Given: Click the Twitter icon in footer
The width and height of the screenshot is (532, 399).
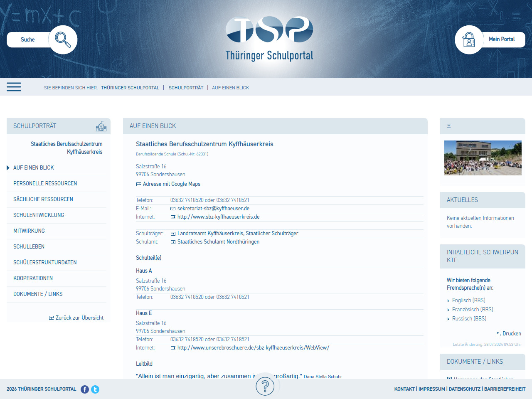Looking at the screenshot, I should click(x=95, y=389).
